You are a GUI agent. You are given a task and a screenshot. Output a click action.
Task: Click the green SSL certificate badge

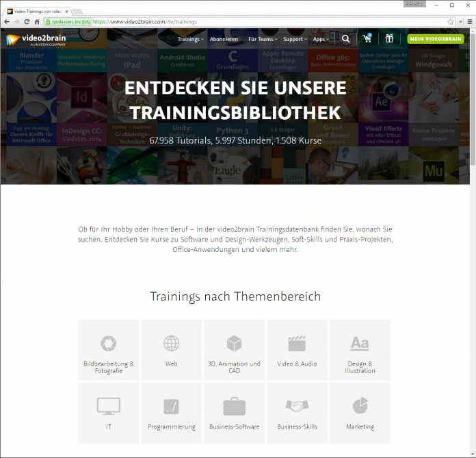click(68, 22)
